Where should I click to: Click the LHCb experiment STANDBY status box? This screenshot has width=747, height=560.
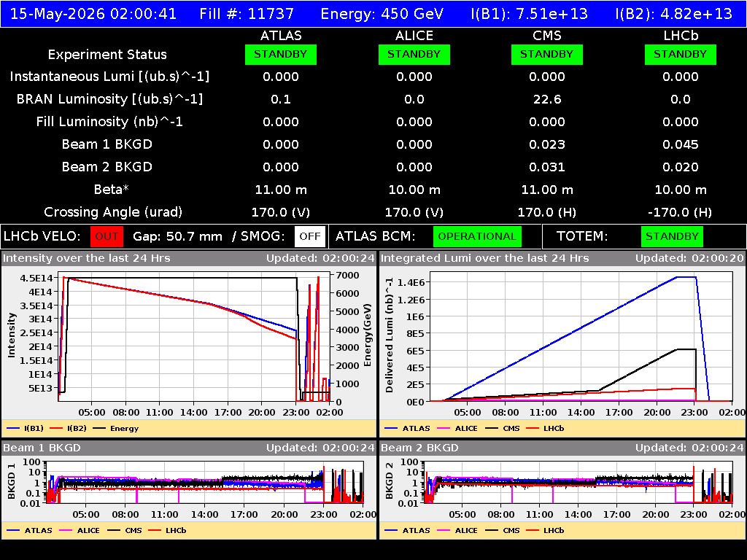pos(681,54)
